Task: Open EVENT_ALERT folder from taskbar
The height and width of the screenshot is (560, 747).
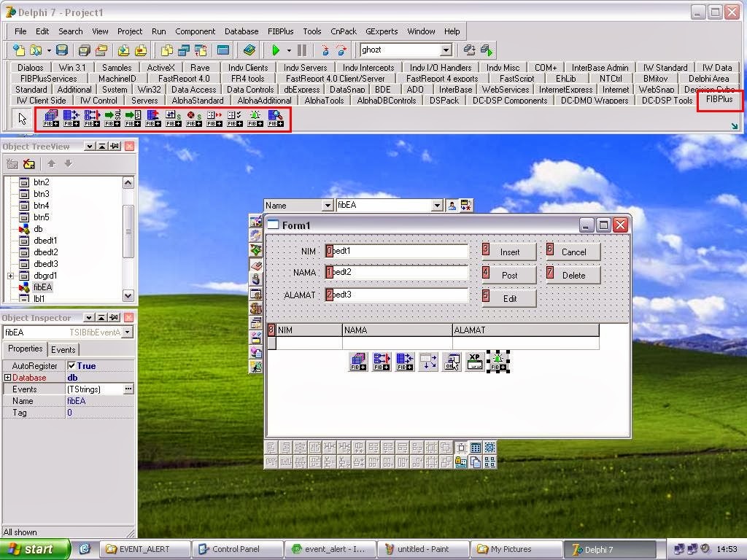Action: click(x=145, y=549)
